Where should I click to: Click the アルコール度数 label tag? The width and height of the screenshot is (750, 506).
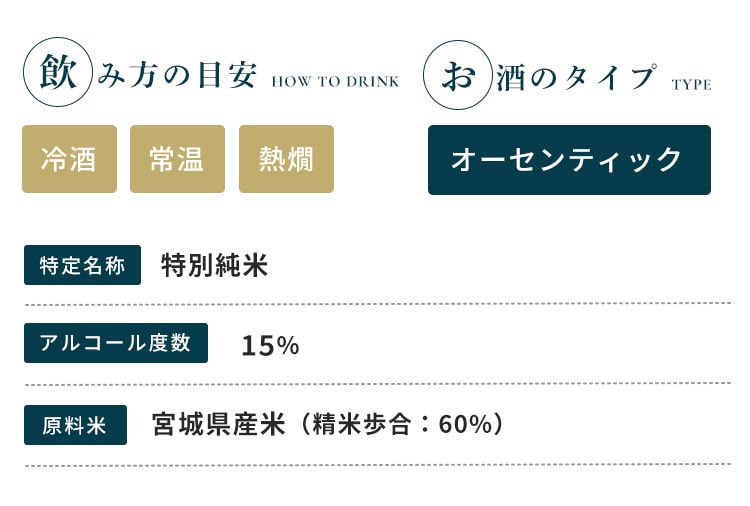click(116, 343)
